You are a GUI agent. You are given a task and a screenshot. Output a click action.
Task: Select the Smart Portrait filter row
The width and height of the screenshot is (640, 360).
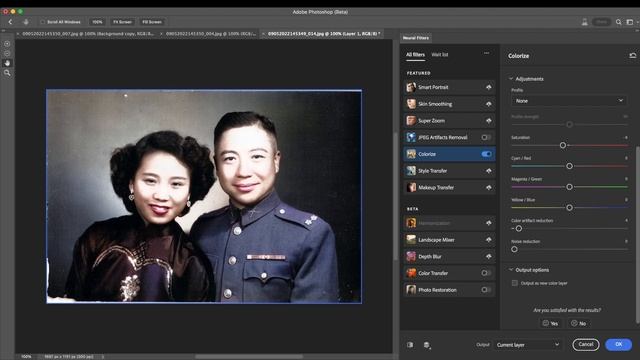(449, 87)
